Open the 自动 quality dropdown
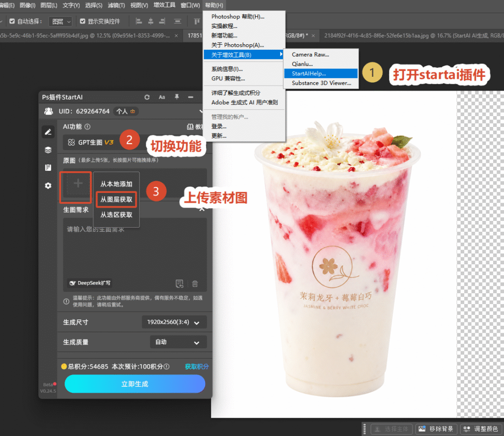The image size is (504, 436). 178,342
